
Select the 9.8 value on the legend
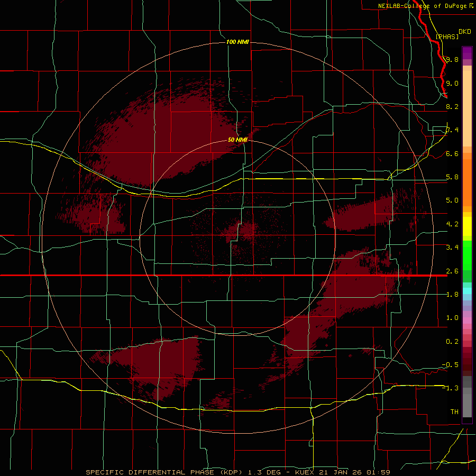coord(452,59)
